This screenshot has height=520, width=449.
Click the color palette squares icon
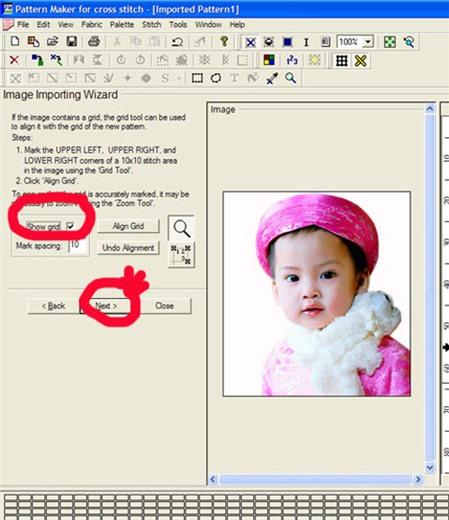click(269, 60)
